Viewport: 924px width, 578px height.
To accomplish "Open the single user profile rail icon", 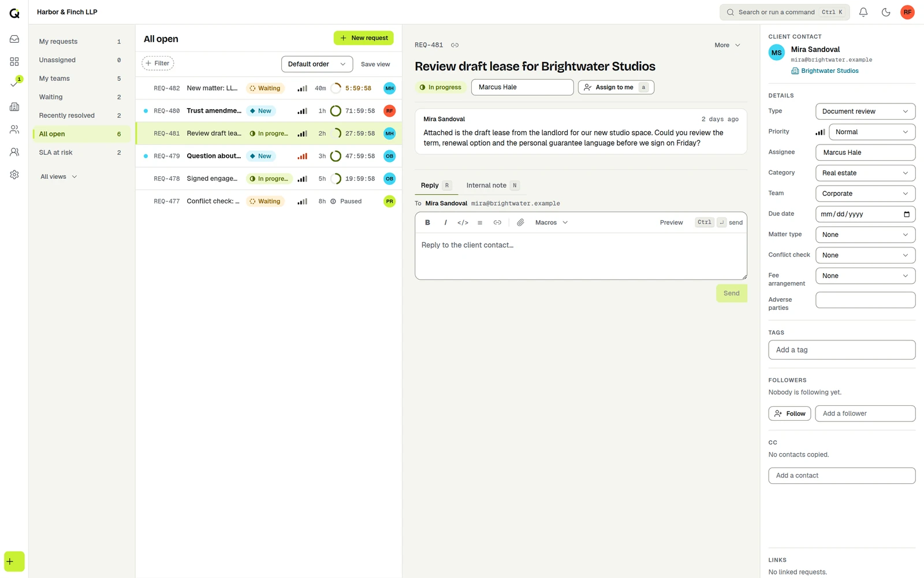I will click(x=14, y=152).
